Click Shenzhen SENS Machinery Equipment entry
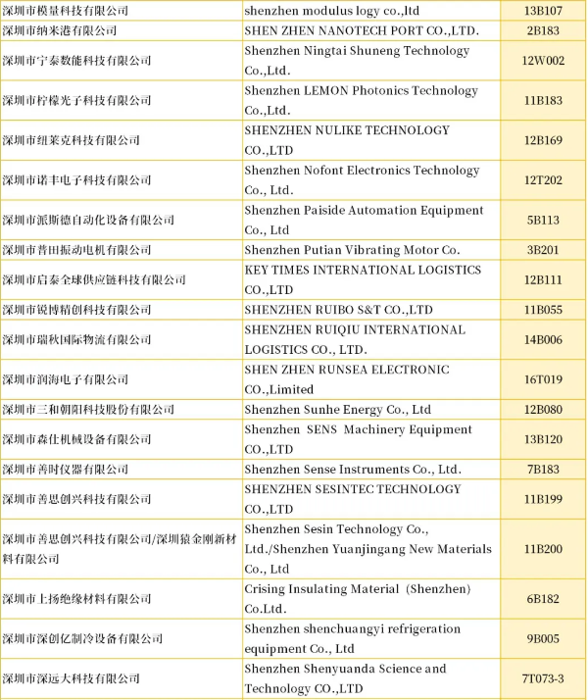This screenshot has width=588, height=700. coord(358,439)
